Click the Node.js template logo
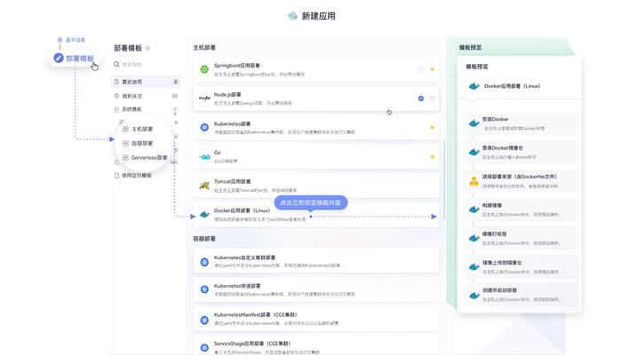The image size is (622, 364). pos(204,99)
